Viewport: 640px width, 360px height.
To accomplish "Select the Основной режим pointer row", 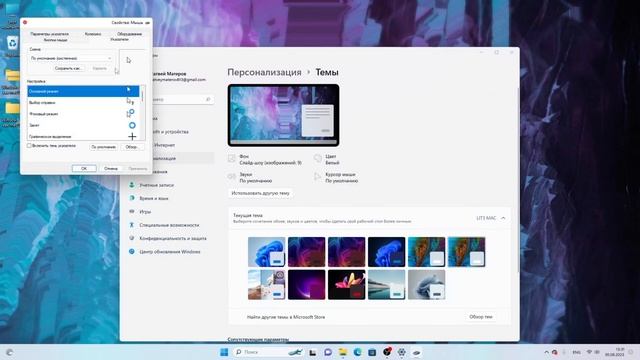I will pos(83,91).
